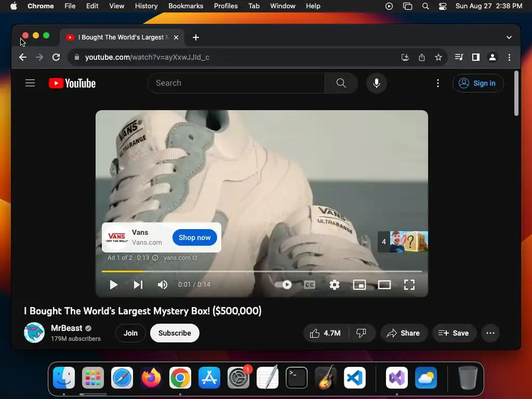Open the File menu
This screenshot has height=399, width=532.
pos(70,6)
